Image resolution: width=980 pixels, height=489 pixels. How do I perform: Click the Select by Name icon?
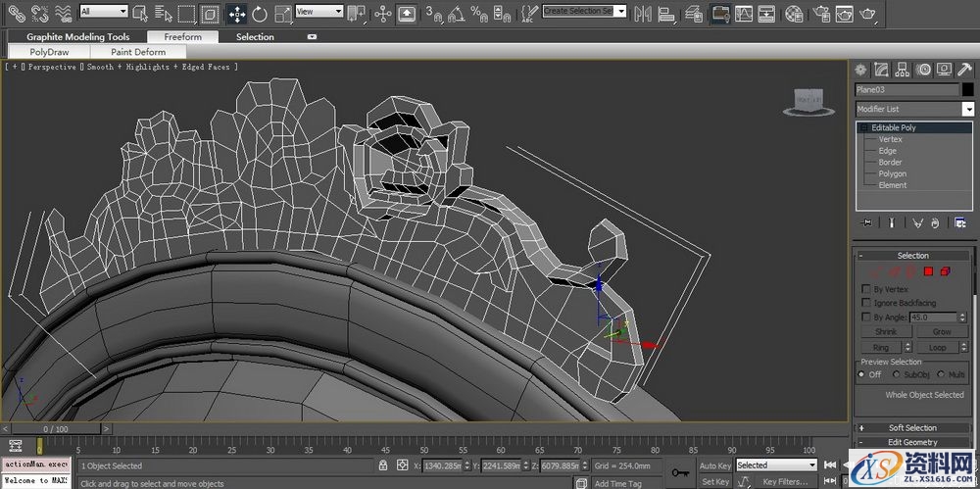[162, 13]
